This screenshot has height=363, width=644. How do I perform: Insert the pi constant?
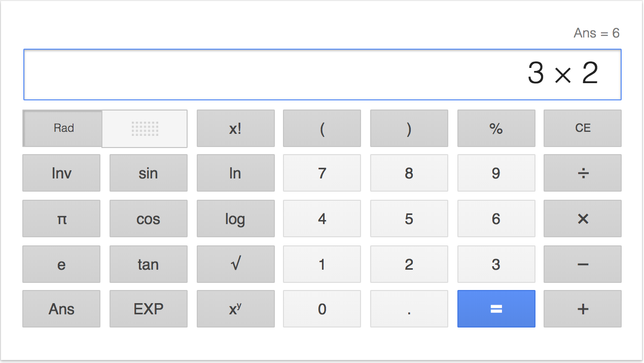61,219
